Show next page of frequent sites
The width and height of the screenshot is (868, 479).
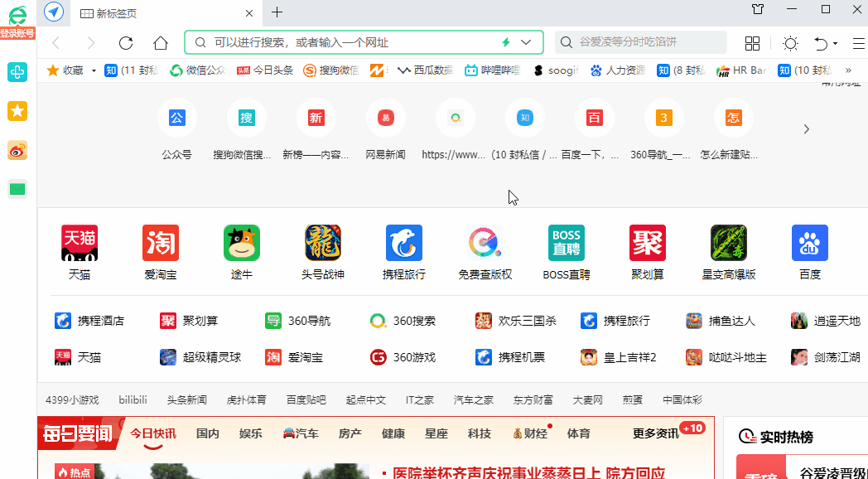[807, 129]
